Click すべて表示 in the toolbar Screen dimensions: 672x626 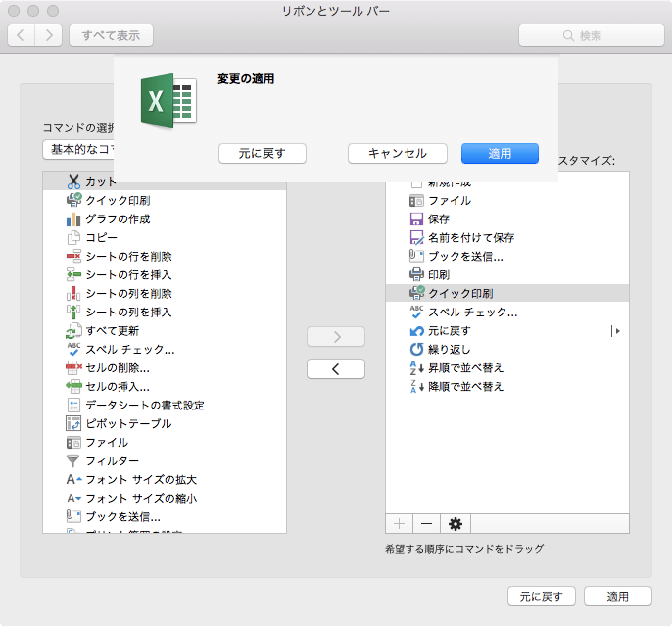[x=111, y=35]
